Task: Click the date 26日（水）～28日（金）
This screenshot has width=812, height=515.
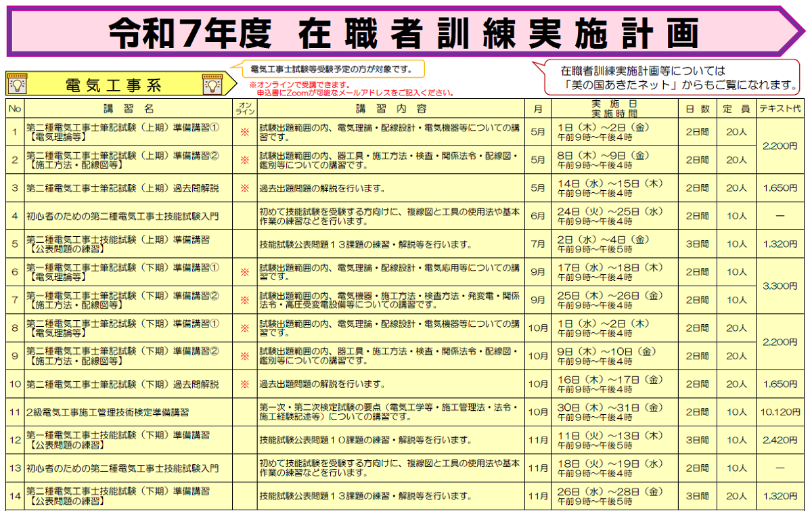Action: coord(610,491)
